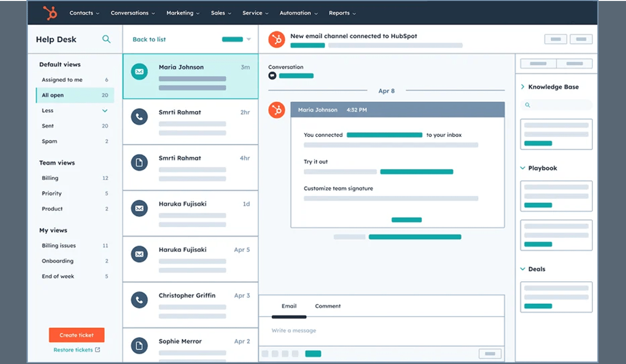Click the Back to list link
This screenshot has width=626, height=364.
149,39
